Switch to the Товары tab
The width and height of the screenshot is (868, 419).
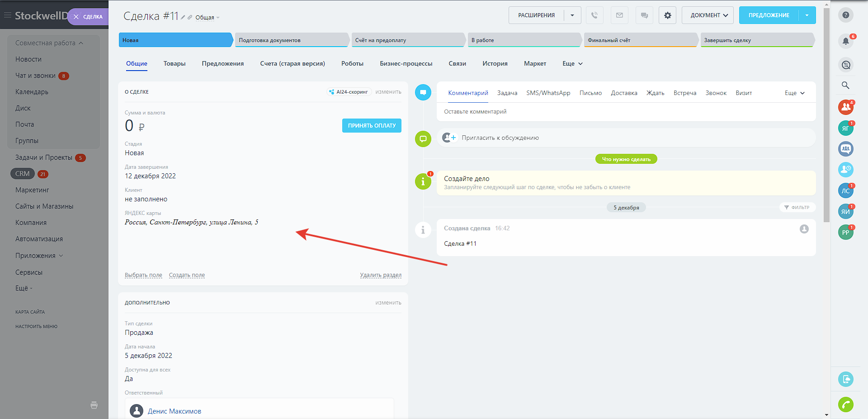pyautogui.click(x=175, y=64)
